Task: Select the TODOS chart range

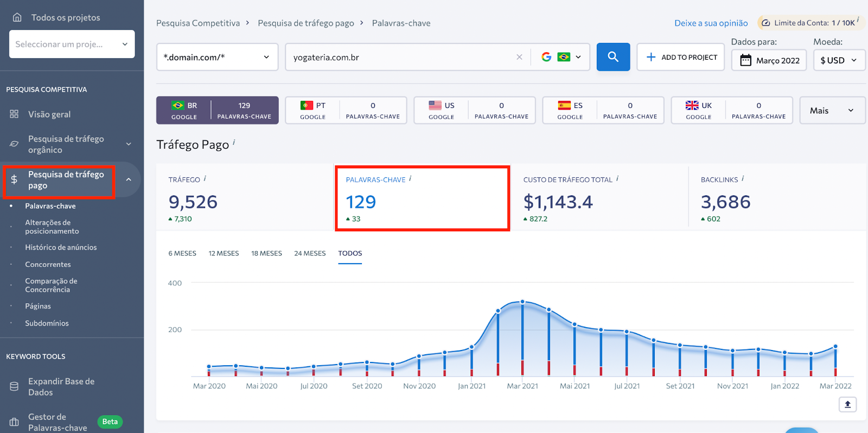Action: [350, 253]
